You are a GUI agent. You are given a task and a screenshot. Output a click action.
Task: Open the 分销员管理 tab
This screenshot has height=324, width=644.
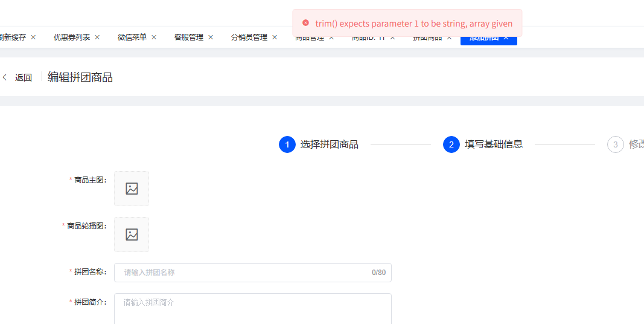[x=249, y=37]
